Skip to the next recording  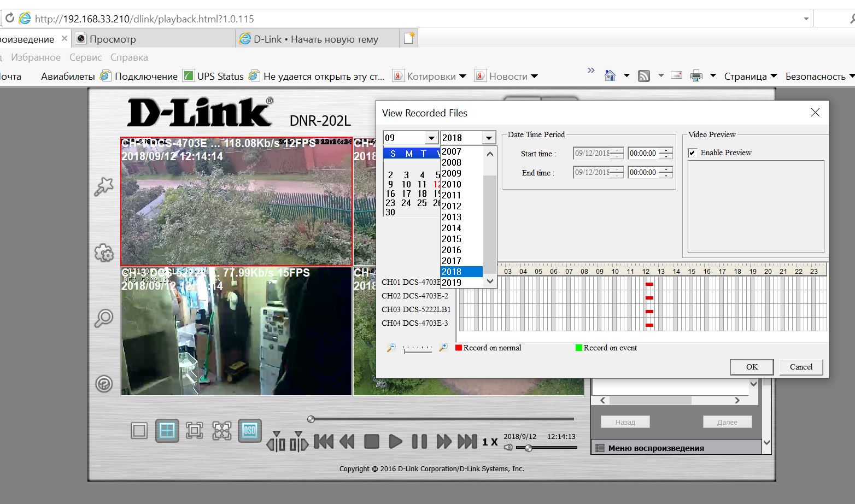[x=467, y=442]
